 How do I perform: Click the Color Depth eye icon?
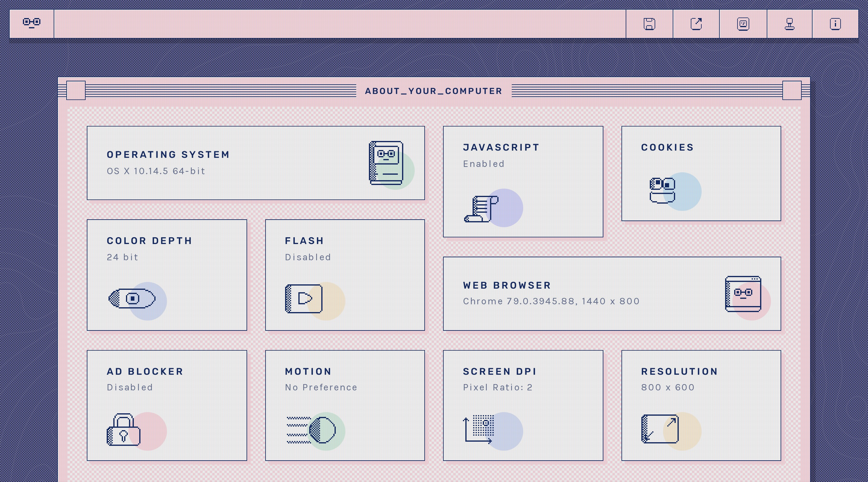(x=132, y=299)
